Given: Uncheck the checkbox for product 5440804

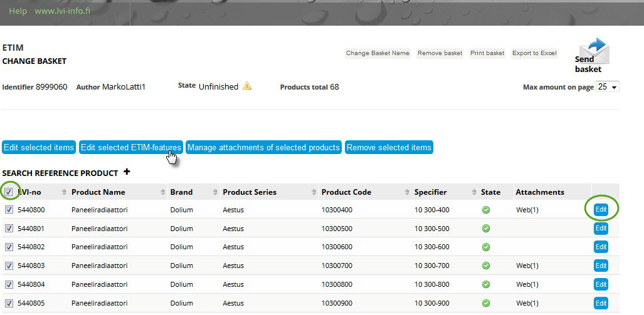Looking at the screenshot, I should tap(9, 284).
